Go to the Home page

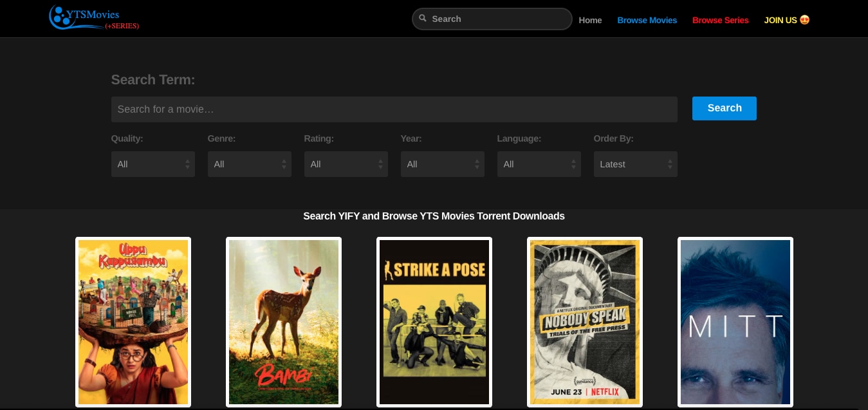tap(590, 20)
